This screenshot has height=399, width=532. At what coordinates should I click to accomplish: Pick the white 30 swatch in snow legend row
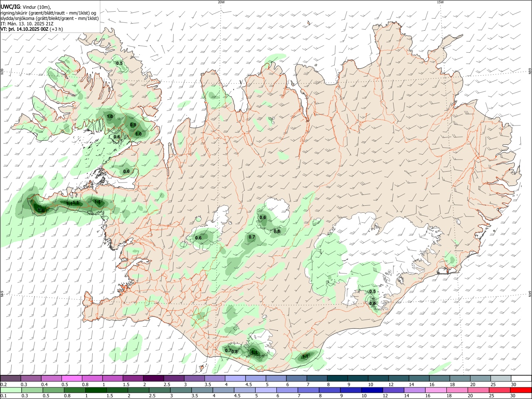coord(521,378)
